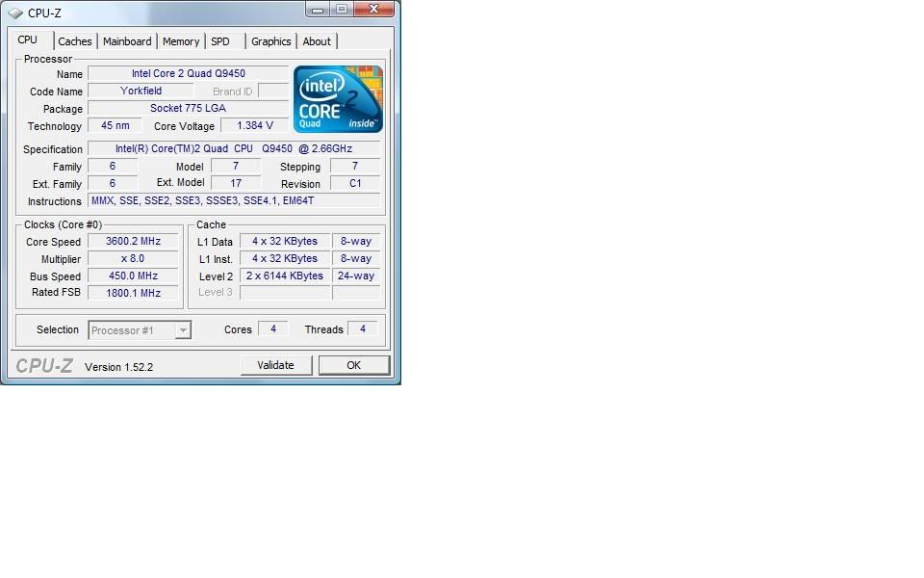This screenshot has height=578, width=924.
Task: Open the Mainboard tab
Action: point(127,41)
